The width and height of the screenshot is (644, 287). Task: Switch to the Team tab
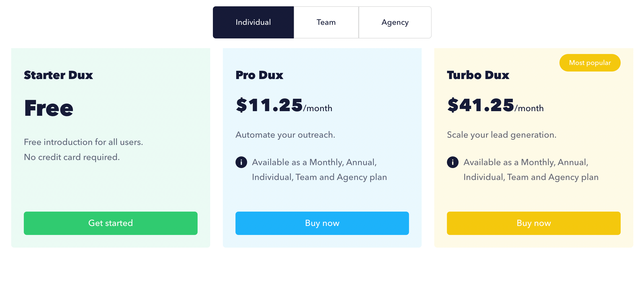326,22
